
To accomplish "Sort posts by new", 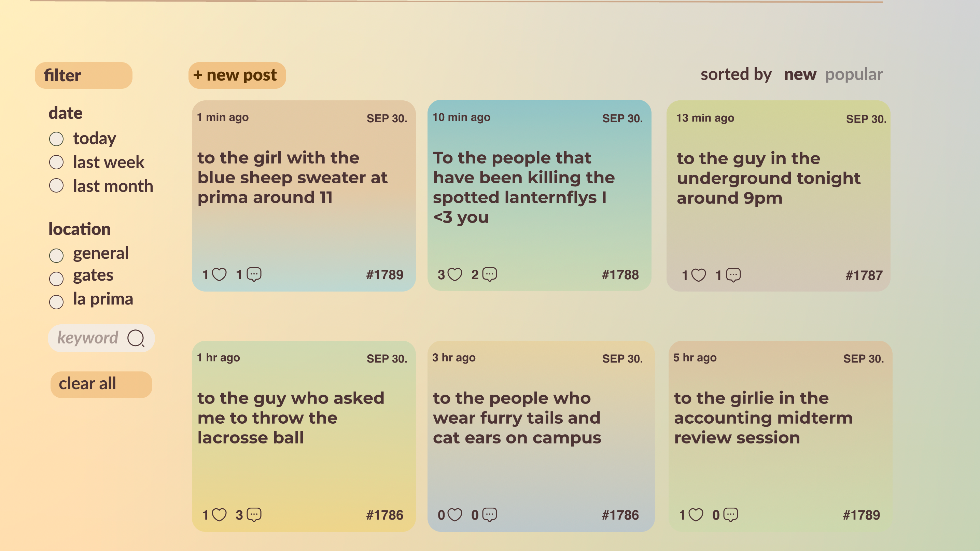I will [800, 74].
